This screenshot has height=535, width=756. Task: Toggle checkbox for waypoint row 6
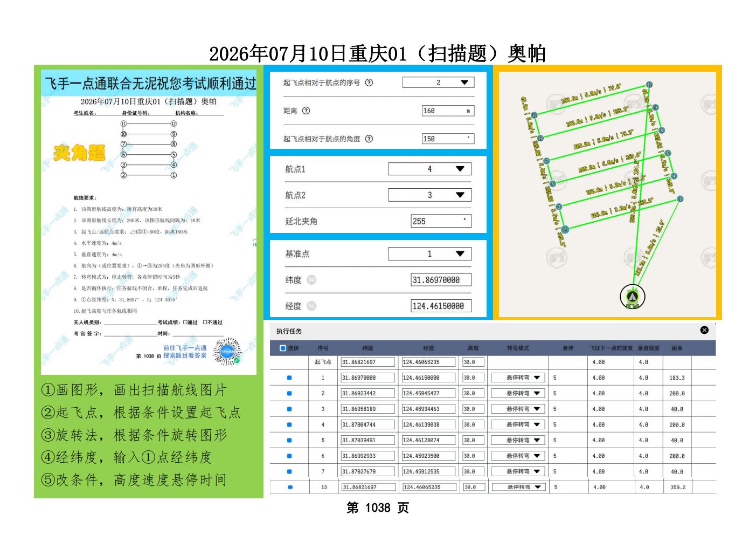[x=289, y=456]
